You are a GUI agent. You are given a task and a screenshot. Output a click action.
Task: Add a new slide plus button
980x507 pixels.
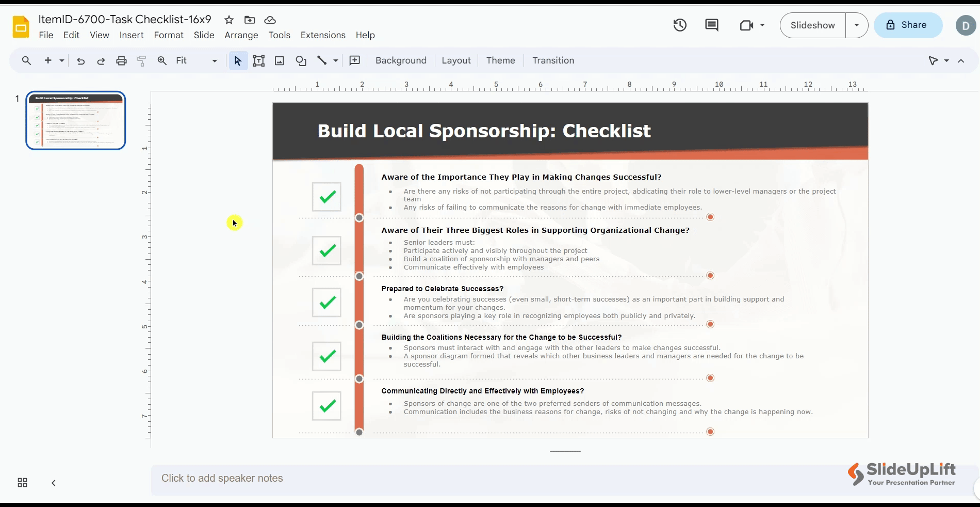point(48,60)
